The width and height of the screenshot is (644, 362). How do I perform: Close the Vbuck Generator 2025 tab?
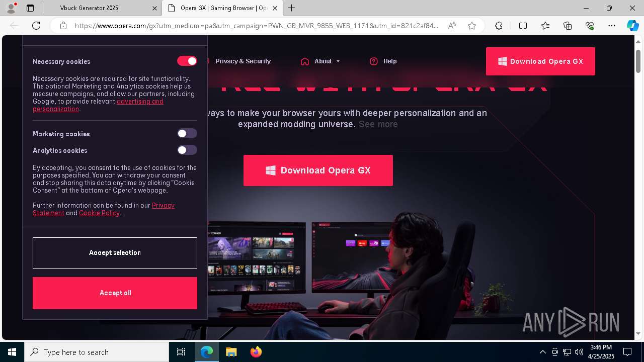154,9
